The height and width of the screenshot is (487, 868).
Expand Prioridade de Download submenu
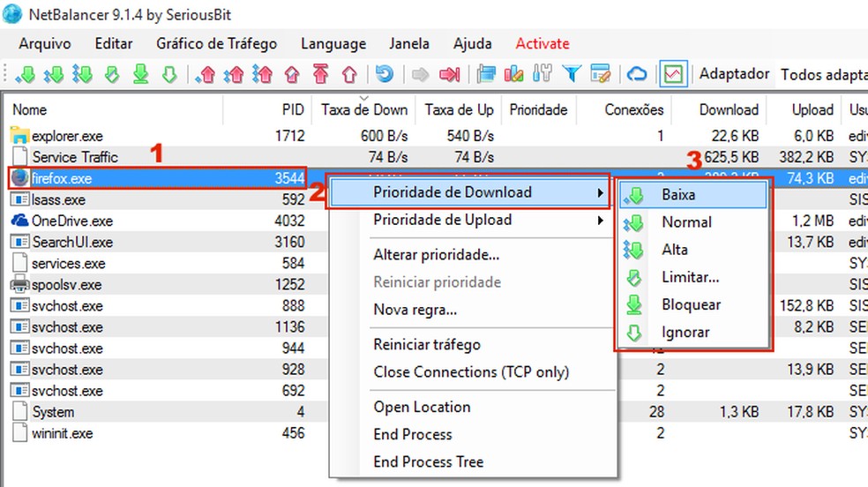coord(469,192)
